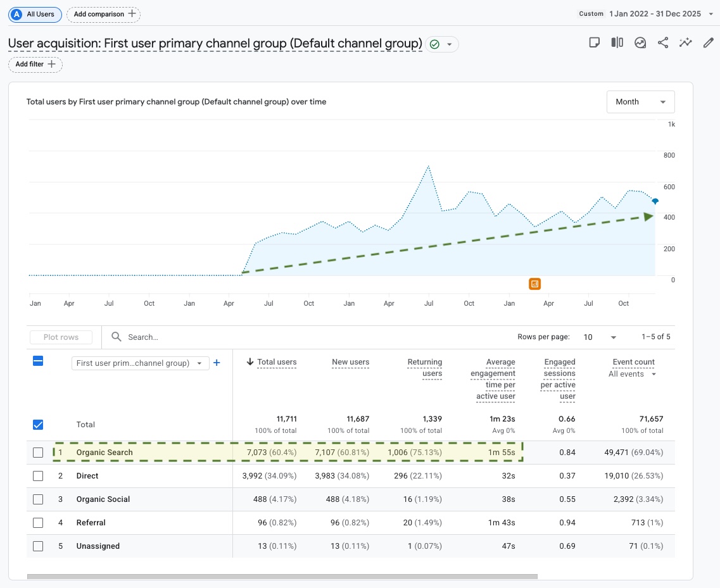Open the customize report pencil icon

708,43
